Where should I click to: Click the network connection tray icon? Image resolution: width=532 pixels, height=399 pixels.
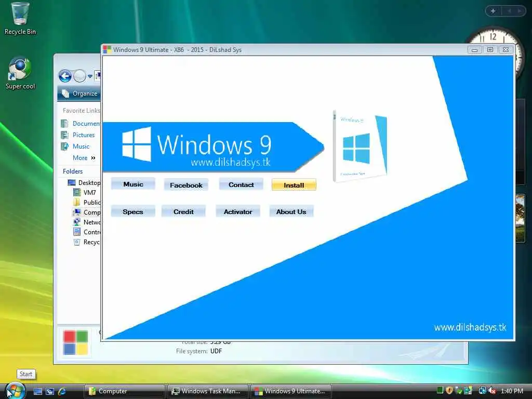click(482, 391)
